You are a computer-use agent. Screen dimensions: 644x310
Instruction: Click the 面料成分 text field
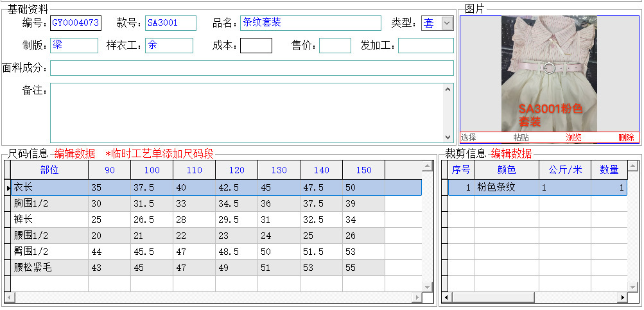coord(252,68)
